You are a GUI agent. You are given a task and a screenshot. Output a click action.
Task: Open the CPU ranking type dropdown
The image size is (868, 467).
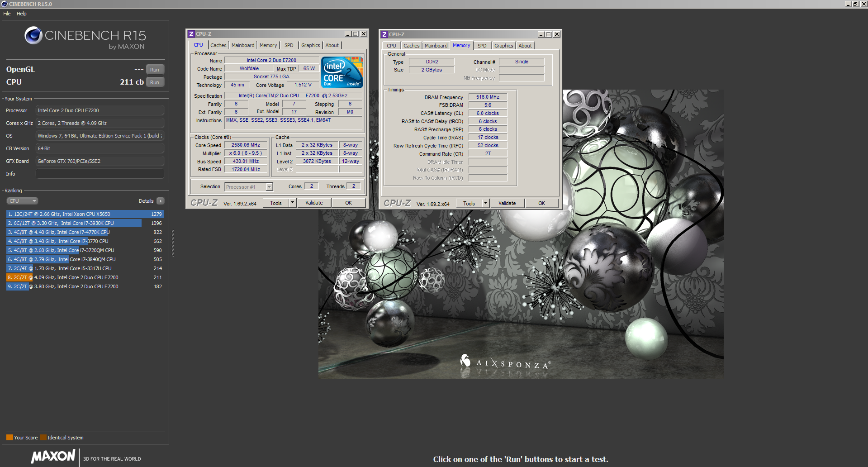coord(22,201)
